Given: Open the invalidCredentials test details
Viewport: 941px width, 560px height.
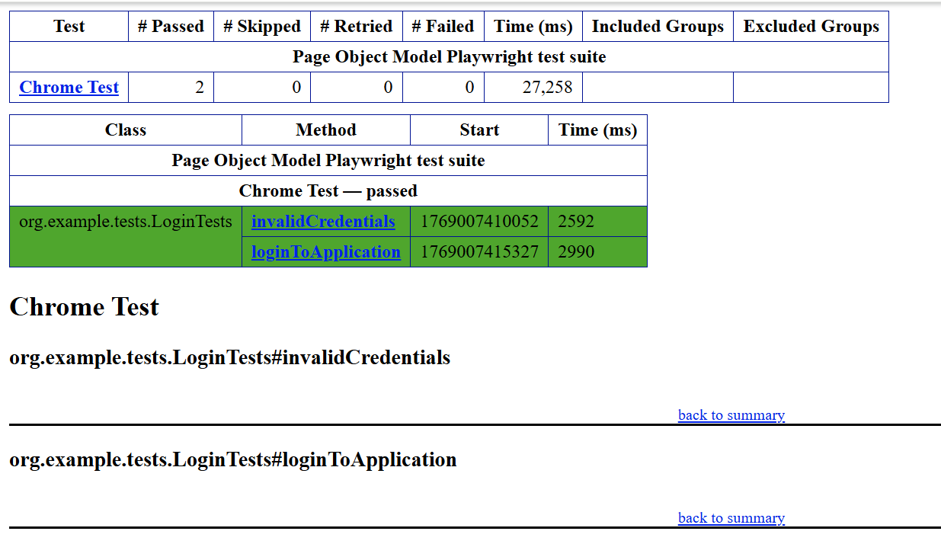Looking at the screenshot, I should tap(323, 221).
